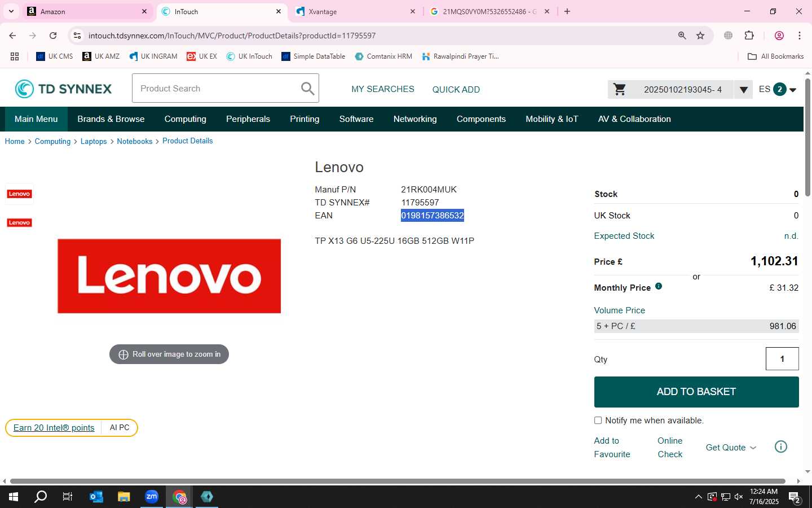Click the TD SYNNEX logo

coord(63,89)
